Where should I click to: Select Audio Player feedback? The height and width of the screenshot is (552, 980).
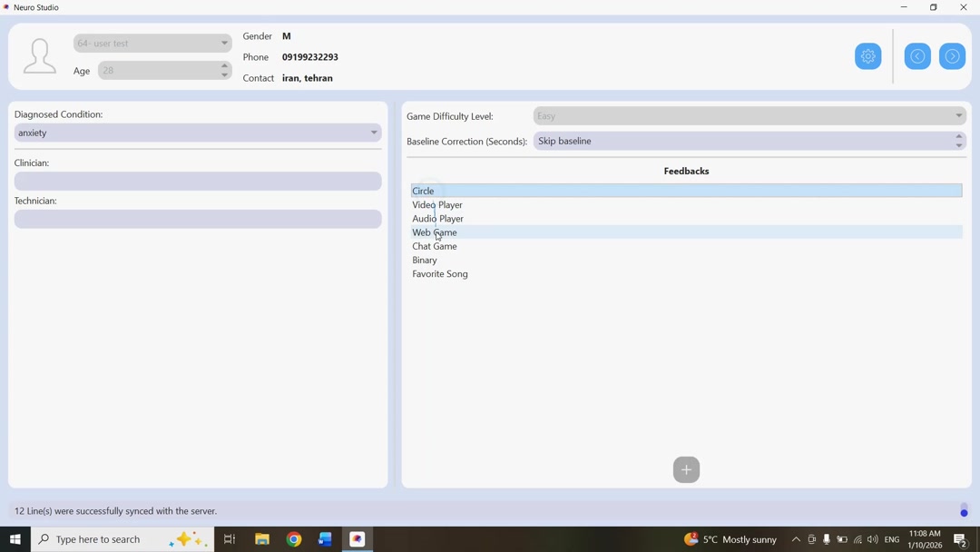(x=686, y=218)
